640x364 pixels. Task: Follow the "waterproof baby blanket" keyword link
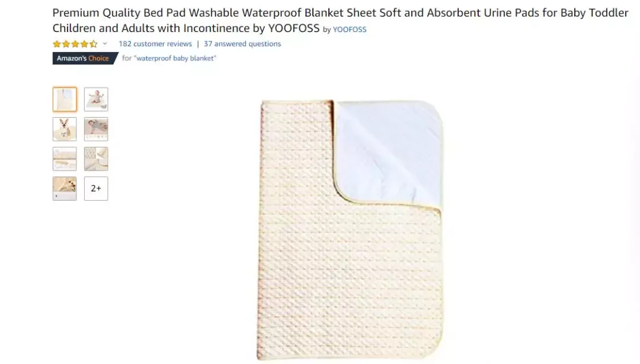tap(175, 58)
